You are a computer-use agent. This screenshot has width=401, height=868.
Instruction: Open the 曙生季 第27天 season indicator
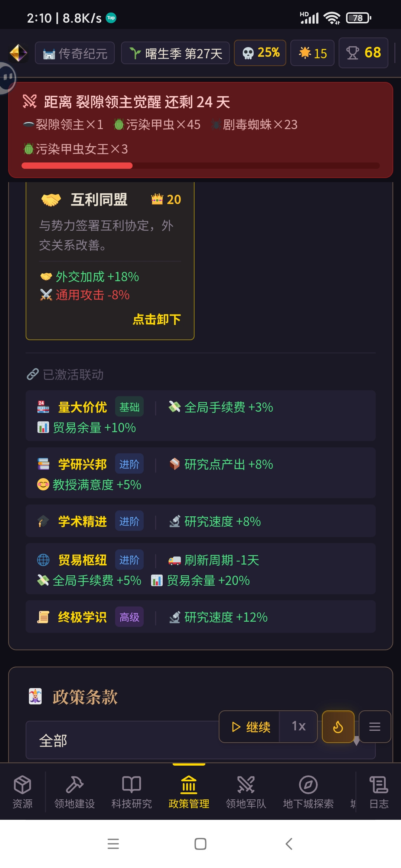[x=175, y=53]
